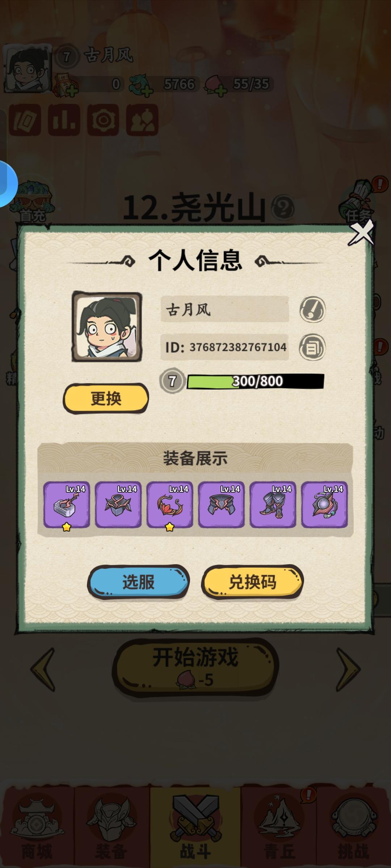Select the Lv.14 red necklace slot
Image resolution: width=391 pixels, height=868 pixels.
click(x=170, y=505)
